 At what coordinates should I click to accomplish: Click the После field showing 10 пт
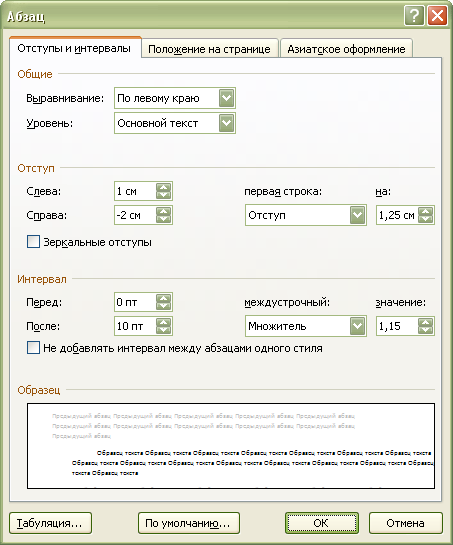[x=135, y=326]
